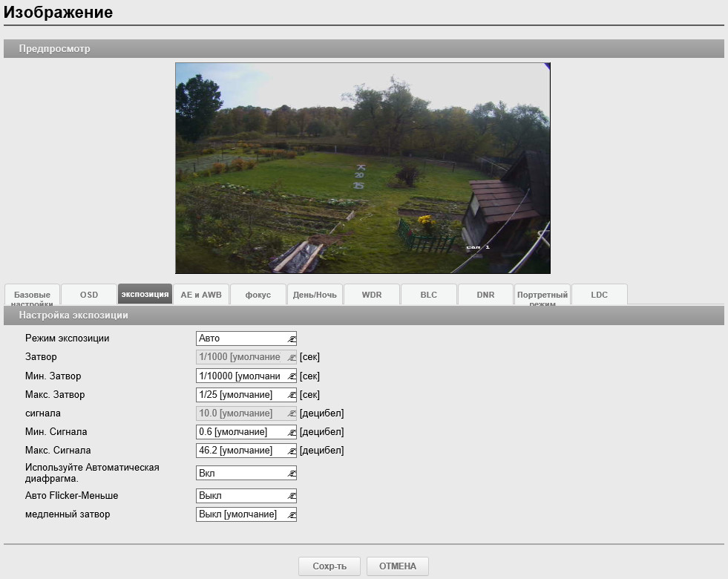The width and height of the screenshot is (728, 579).
Task: Open the Авто Flicker-Меньше dropdown set to Выкл
Action: pos(246,496)
